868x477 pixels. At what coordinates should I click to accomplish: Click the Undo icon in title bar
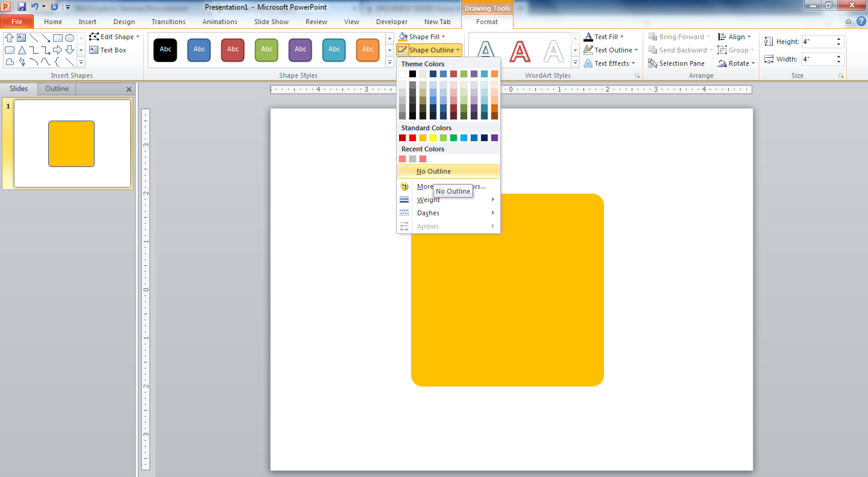tap(35, 7)
